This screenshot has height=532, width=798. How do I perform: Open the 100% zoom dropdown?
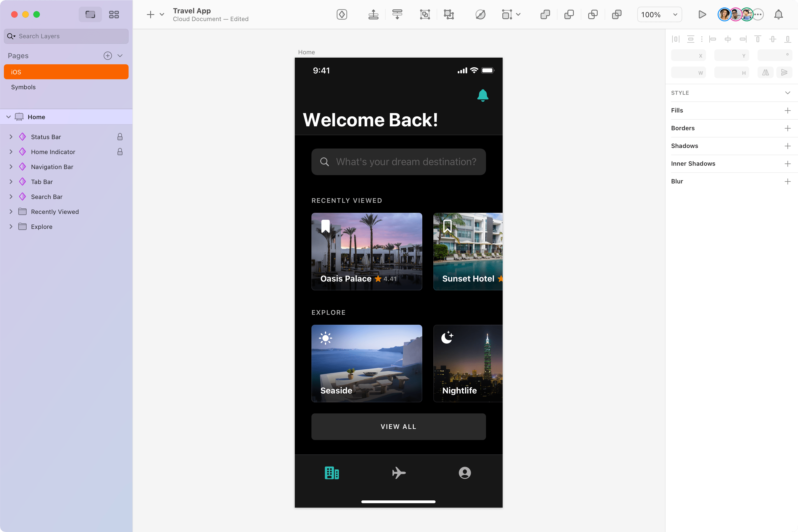659,15
